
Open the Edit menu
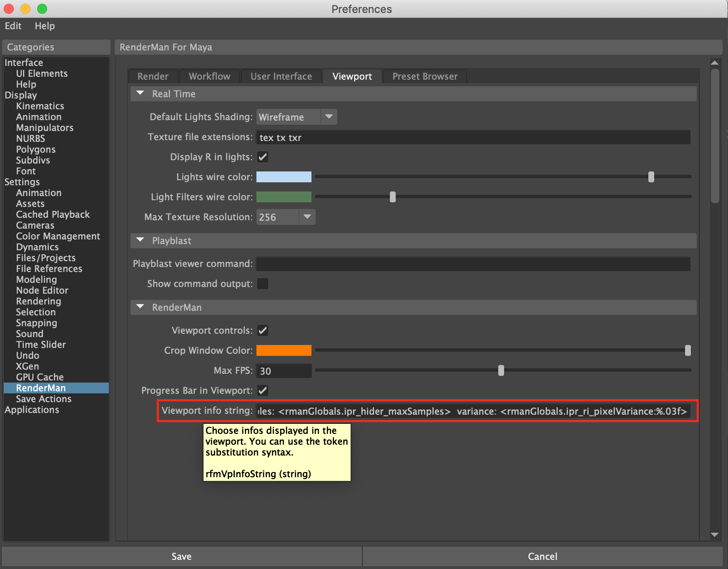[x=13, y=26]
